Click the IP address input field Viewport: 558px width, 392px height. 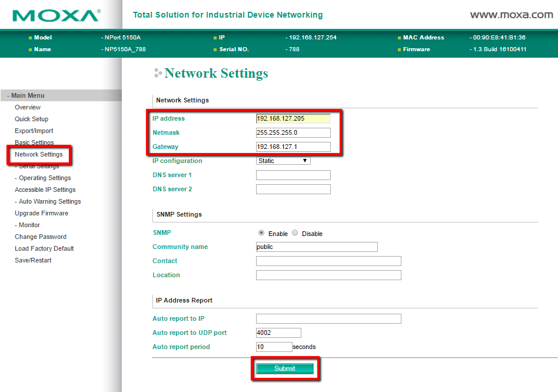pos(293,118)
